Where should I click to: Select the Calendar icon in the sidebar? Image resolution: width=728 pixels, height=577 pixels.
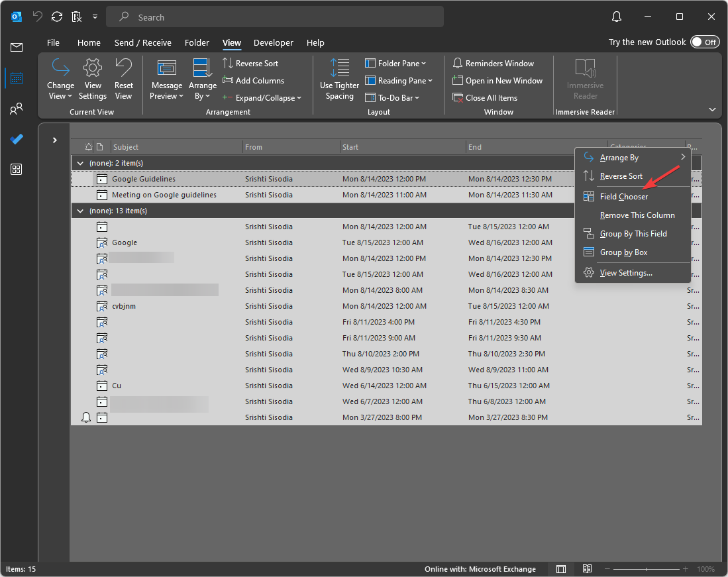[x=16, y=78]
